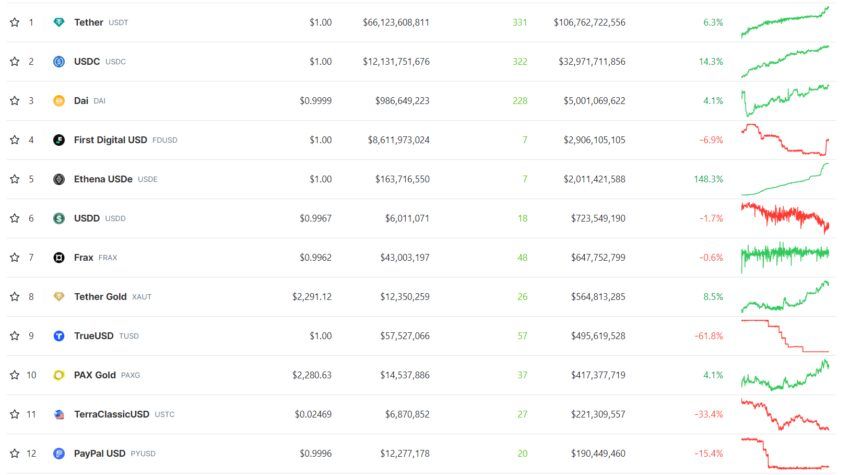Viewport: 850px width, 475px height.
Task: Open the Tether Gold coin page
Action: [100, 297]
